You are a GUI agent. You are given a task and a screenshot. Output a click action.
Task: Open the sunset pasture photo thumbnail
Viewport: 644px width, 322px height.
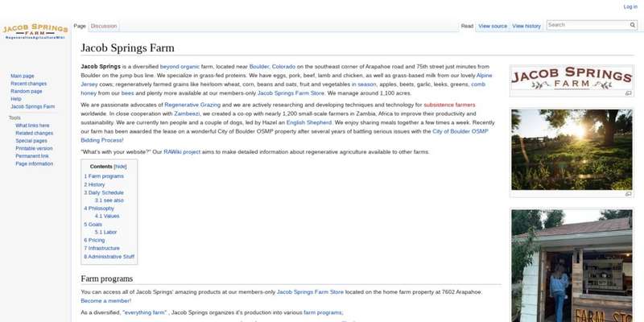coord(572,150)
